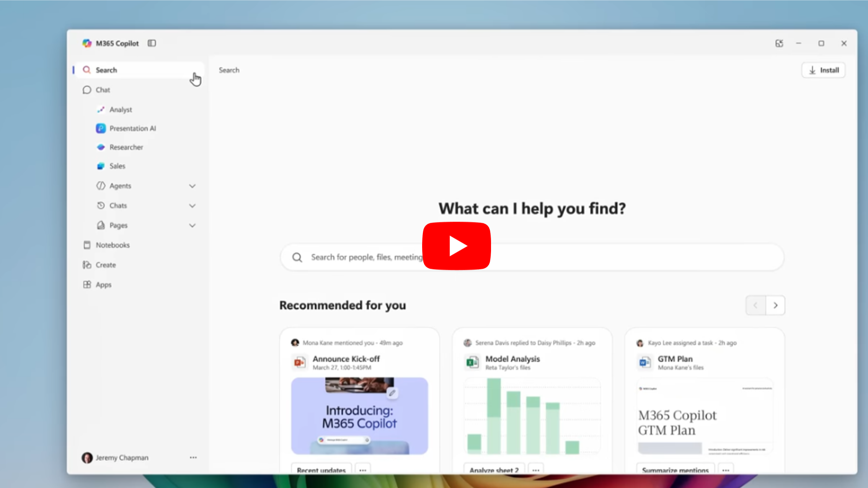Click the compact view icon in title bar
This screenshot has height=488, width=868.
click(x=779, y=43)
